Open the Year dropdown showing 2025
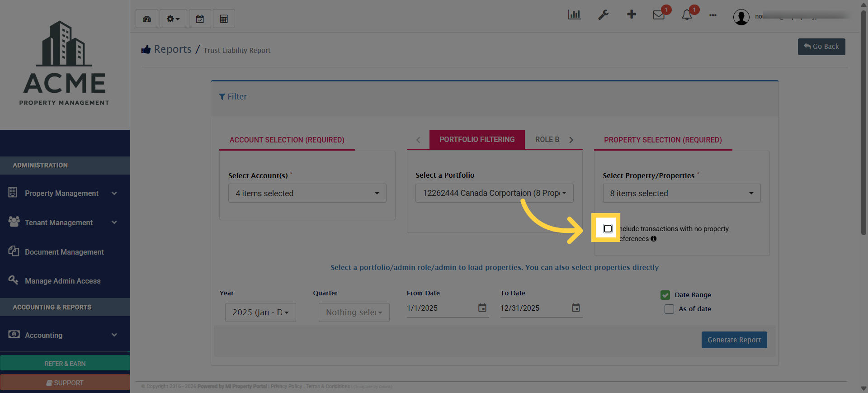Image resolution: width=868 pixels, height=393 pixels. [260, 313]
